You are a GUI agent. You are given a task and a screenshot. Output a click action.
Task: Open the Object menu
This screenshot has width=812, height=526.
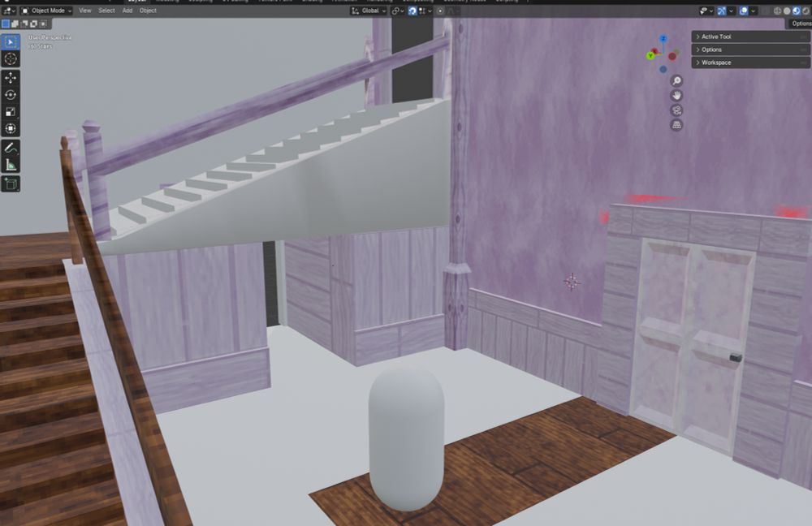[148, 11]
